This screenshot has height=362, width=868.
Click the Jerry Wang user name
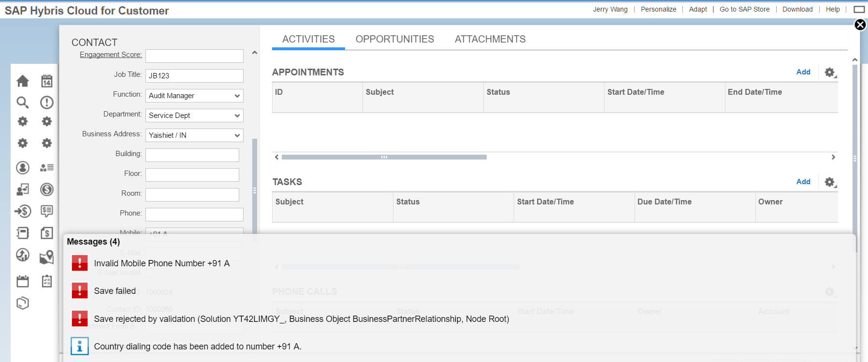[610, 9]
